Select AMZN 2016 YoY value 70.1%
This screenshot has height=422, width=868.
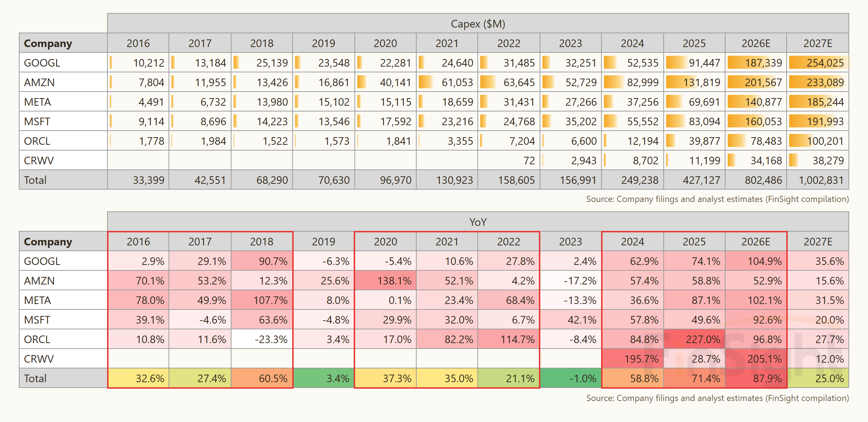coord(150,280)
